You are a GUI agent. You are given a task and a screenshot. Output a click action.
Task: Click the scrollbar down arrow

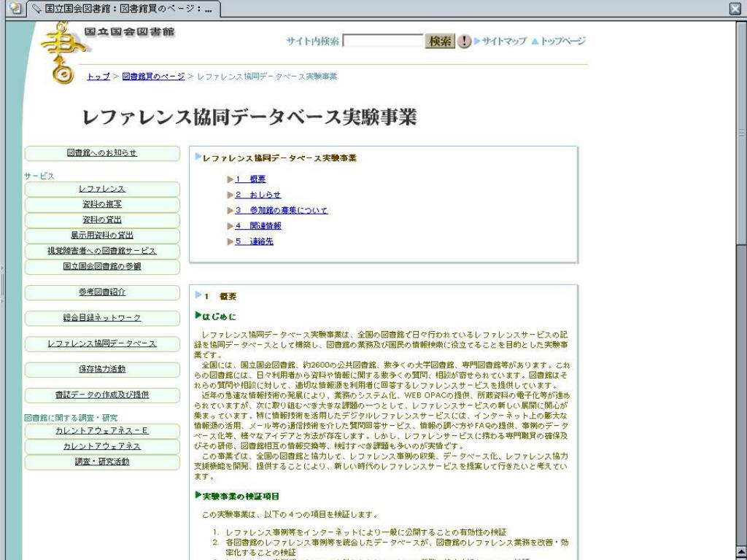pos(741,552)
